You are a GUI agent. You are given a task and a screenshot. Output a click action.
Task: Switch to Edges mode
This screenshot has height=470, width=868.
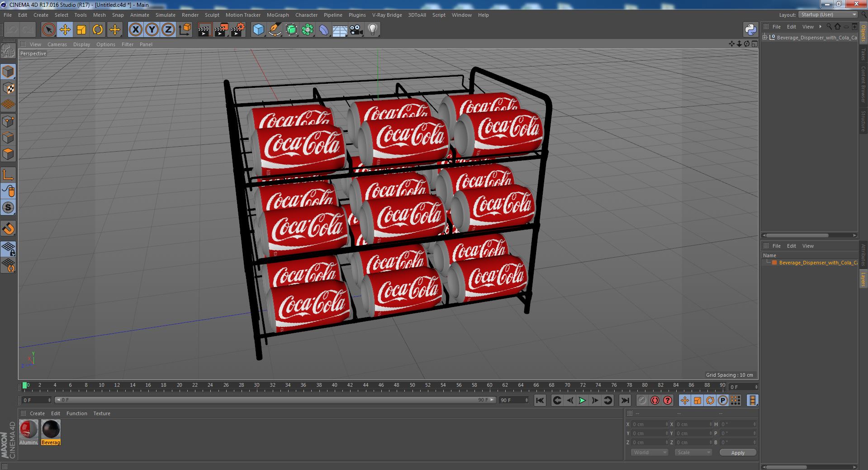[x=8, y=138]
